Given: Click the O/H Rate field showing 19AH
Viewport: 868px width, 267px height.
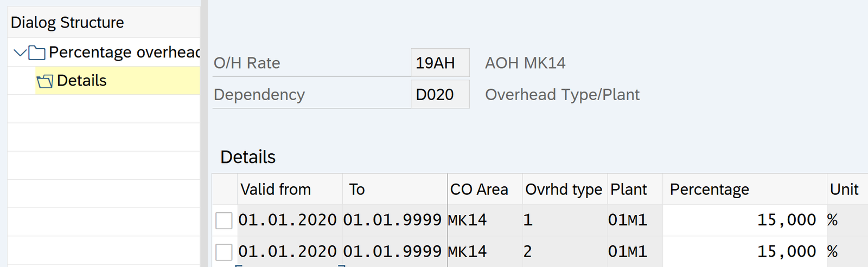Looking at the screenshot, I should tap(439, 63).
